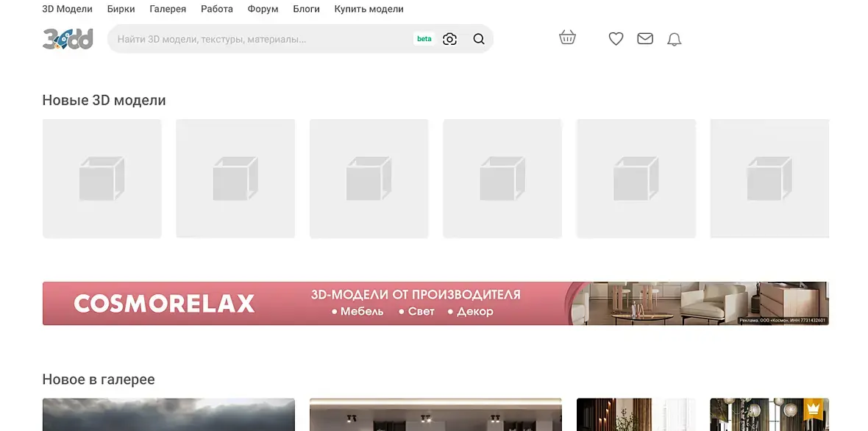Image resolution: width=868 pixels, height=431 pixels.
Task: Open the cloudy sky gallery image
Action: pyautogui.click(x=169, y=414)
